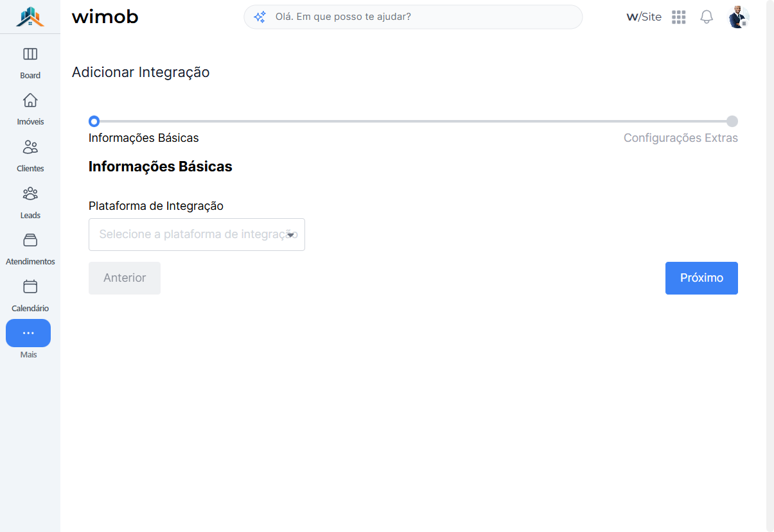
Task: Click the Mais three-dots button
Action: coord(28,333)
